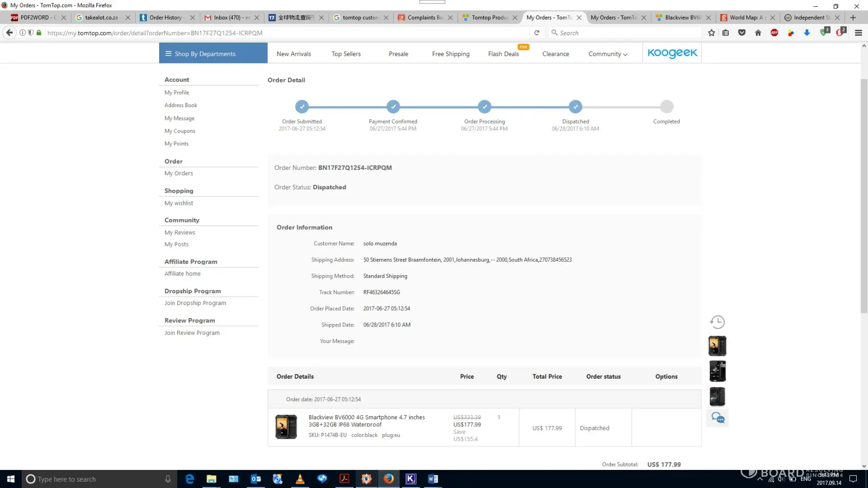Open the Pocket icon in the toolbar
Image resolution: width=868 pixels, height=488 pixels.
tap(742, 33)
